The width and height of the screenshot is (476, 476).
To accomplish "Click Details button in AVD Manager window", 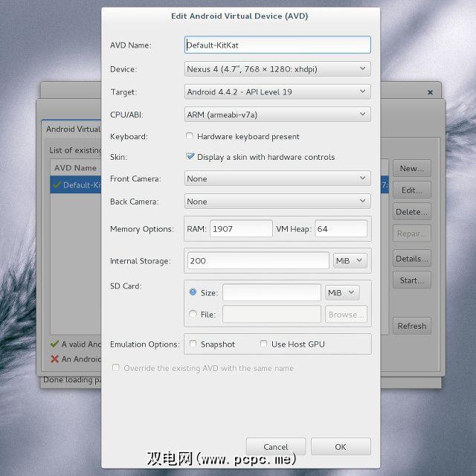I will (x=411, y=258).
